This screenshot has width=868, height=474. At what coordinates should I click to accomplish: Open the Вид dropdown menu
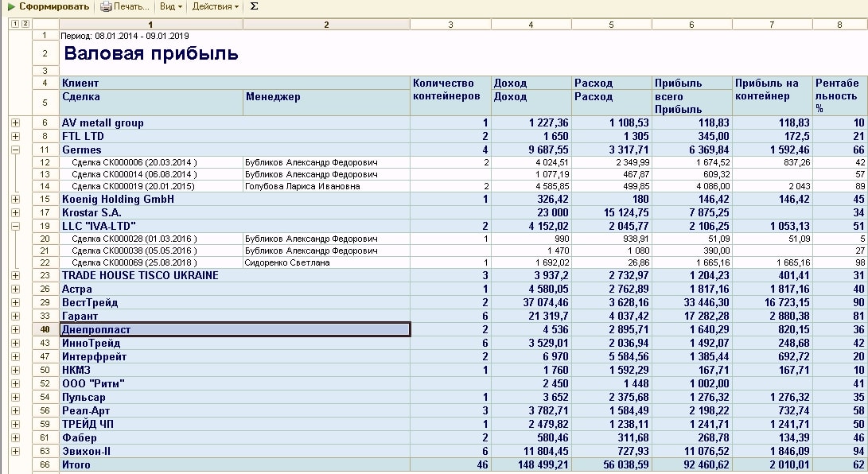pyautogui.click(x=170, y=6)
